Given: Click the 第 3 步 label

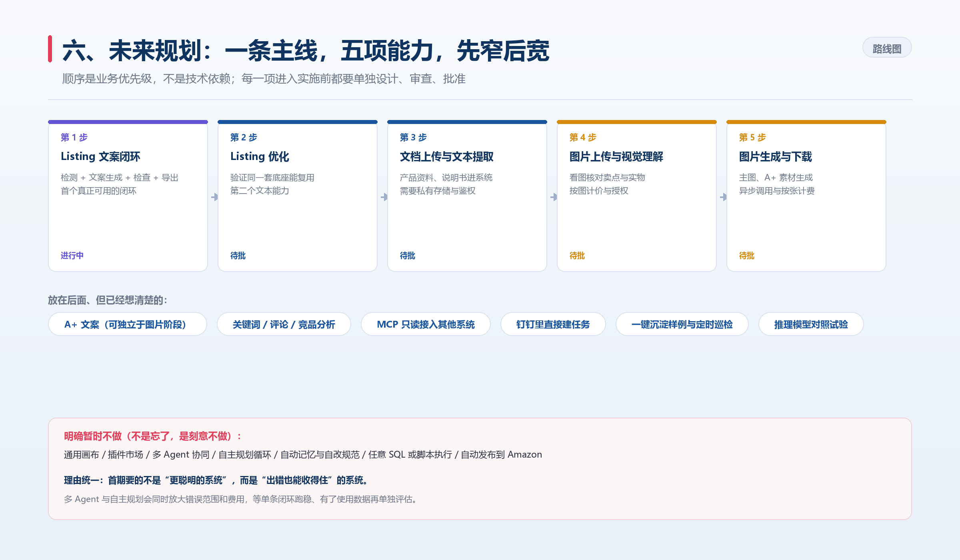Looking at the screenshot, I should click(413, 137).
